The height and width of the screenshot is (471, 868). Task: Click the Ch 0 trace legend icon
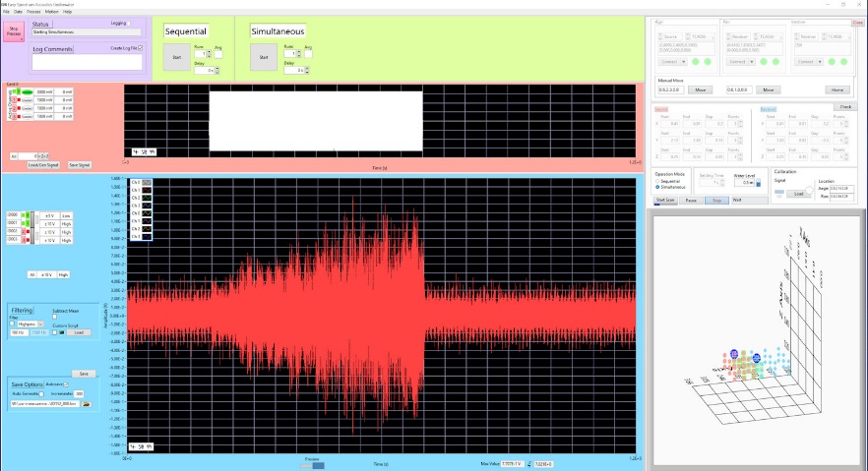146,183
